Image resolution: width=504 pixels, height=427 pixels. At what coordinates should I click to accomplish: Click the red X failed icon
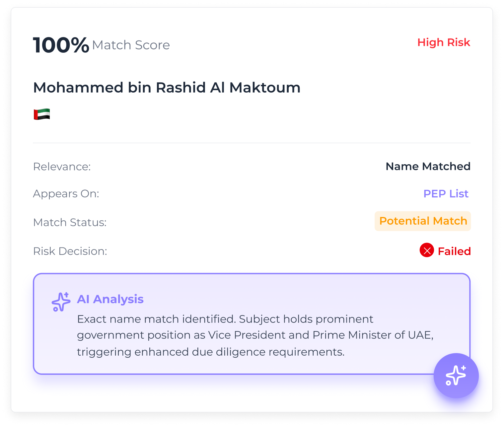pyautogui.click(x=427, y=250)
